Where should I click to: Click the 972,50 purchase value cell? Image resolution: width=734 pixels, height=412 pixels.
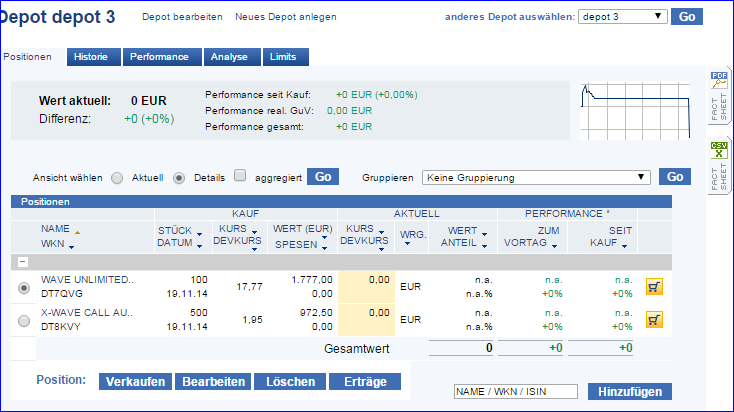tap(316, 312)
